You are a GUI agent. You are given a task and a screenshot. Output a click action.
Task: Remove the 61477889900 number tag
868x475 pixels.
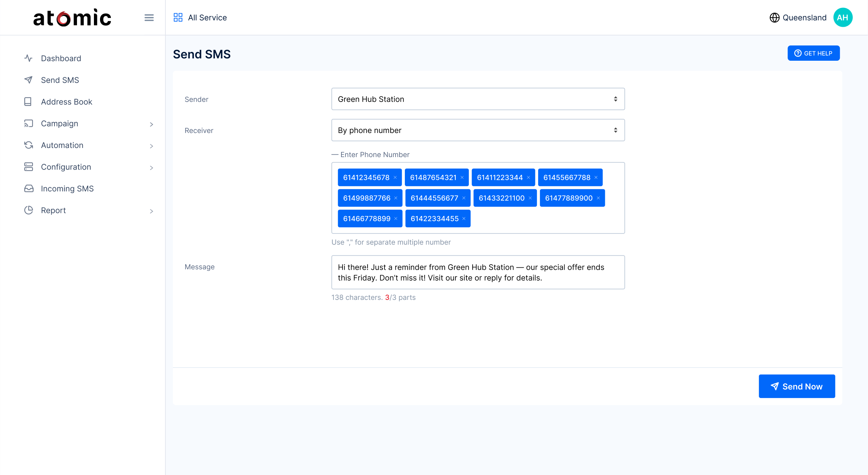tap(598, 198)
